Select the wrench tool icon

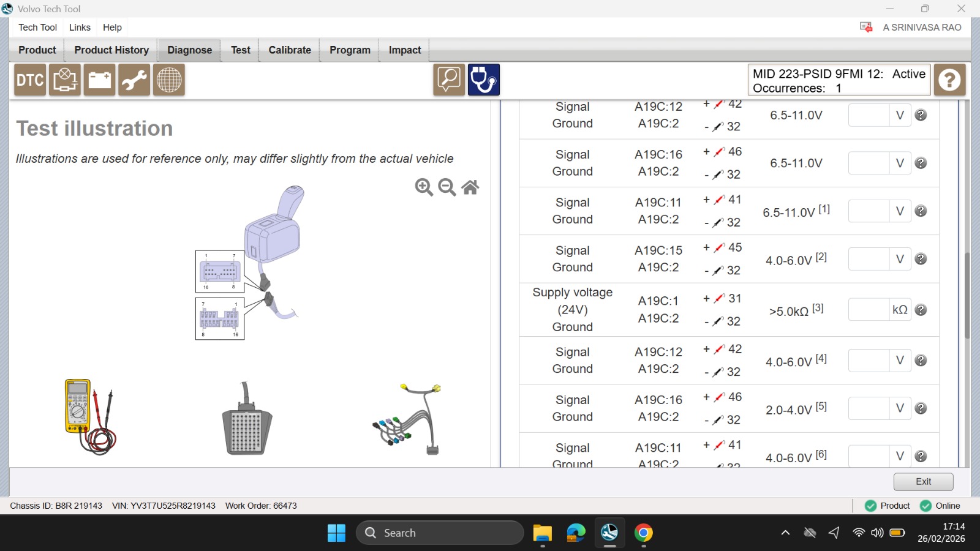tap(134, 80)
